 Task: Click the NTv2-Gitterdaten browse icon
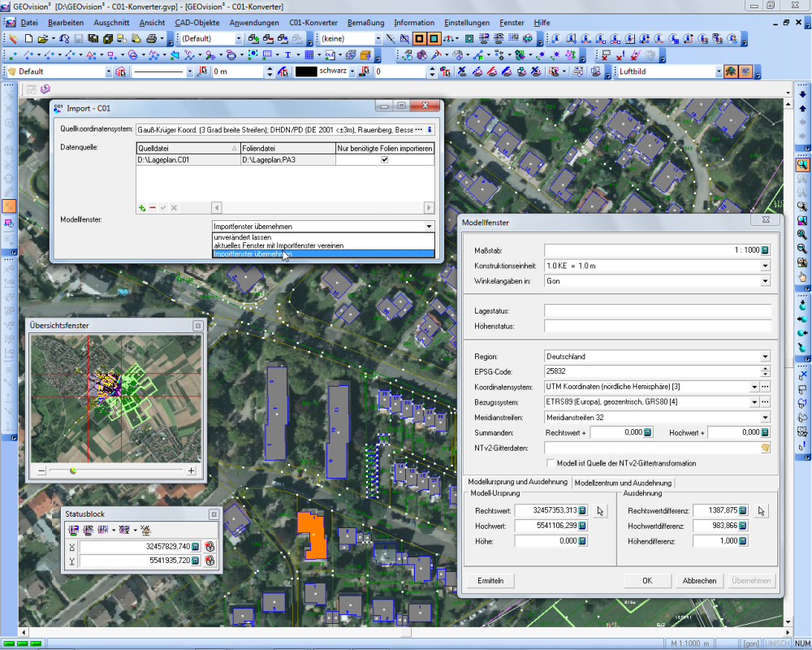pyautogui.click(x=765, y=448)
